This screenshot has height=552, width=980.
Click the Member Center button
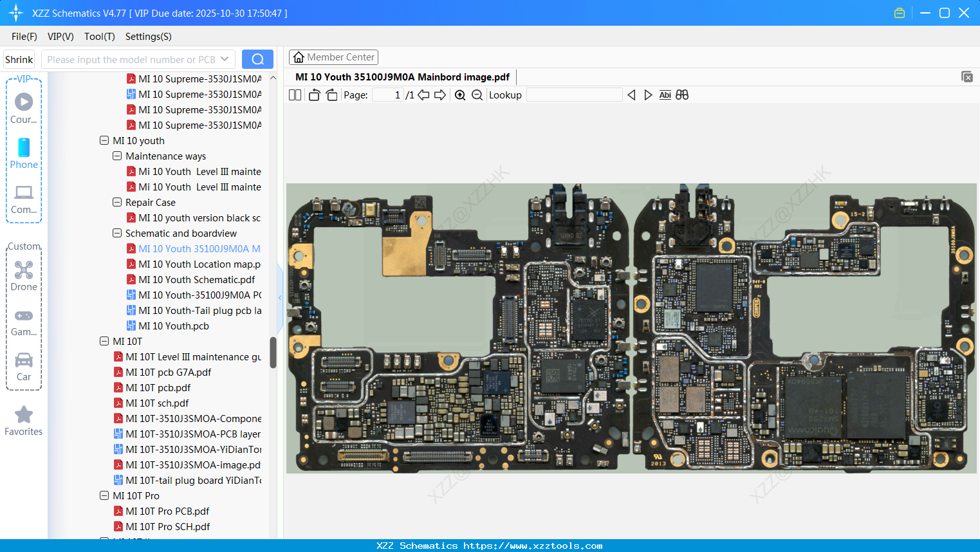click(333, 57)
